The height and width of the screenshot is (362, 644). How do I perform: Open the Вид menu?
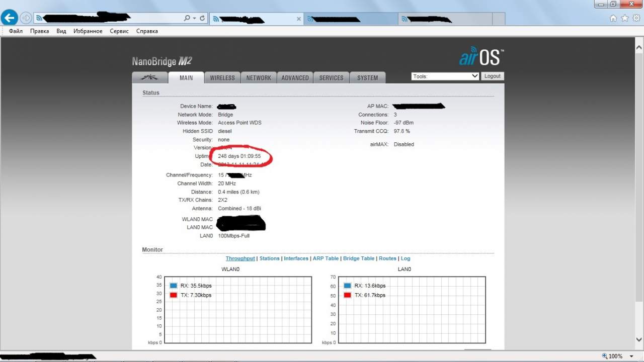[x=61, y=31]
